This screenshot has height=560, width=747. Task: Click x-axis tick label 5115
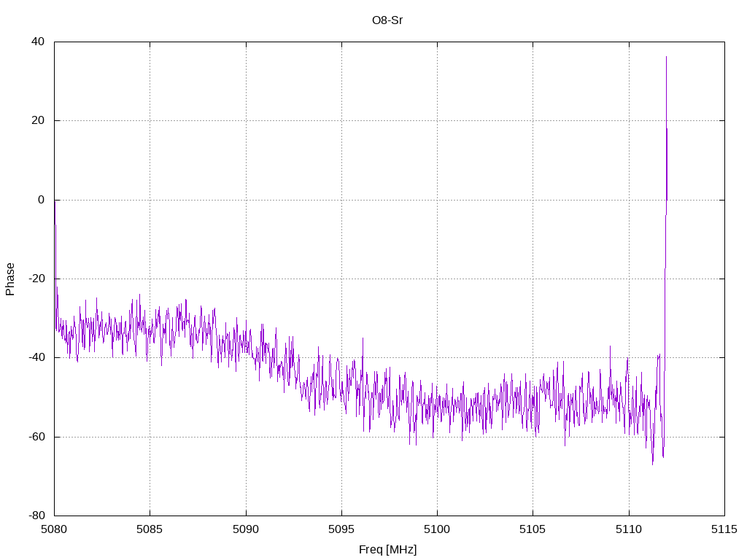724,529
